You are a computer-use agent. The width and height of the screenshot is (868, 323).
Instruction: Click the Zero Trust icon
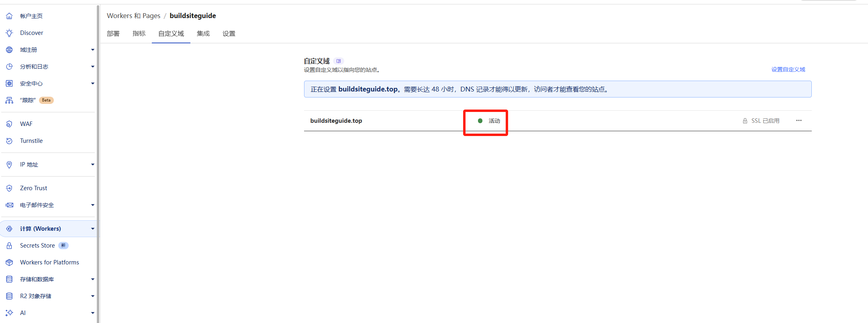(x=9, y=188)
